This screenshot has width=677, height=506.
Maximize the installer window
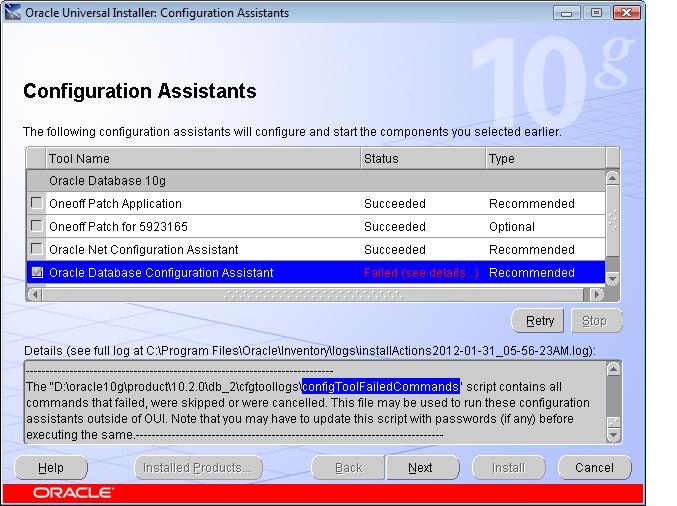[x=596, y=13]
